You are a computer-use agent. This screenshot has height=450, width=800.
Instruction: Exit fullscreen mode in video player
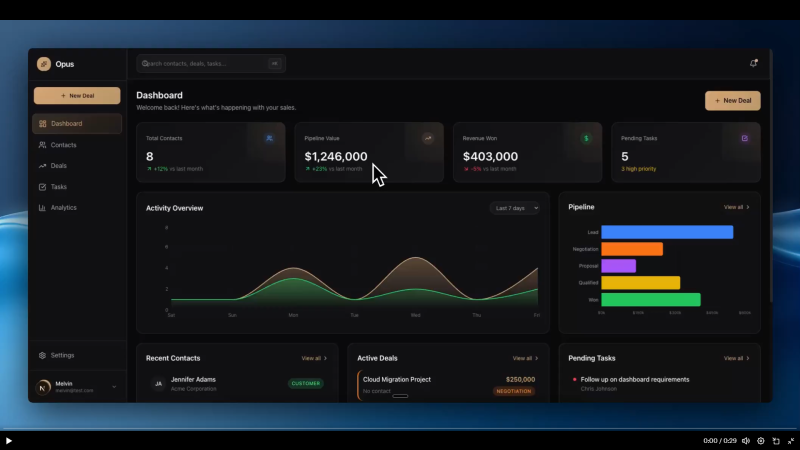[790, 440]
